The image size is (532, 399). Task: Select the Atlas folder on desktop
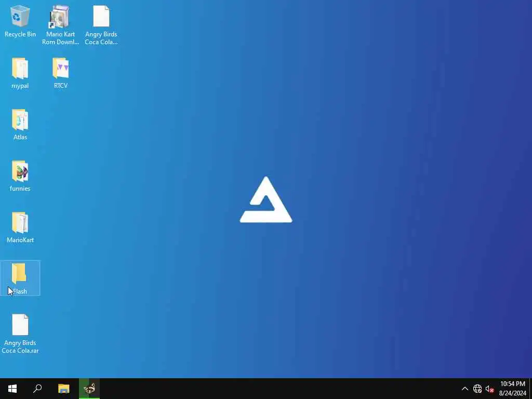(x=20, y=125)
